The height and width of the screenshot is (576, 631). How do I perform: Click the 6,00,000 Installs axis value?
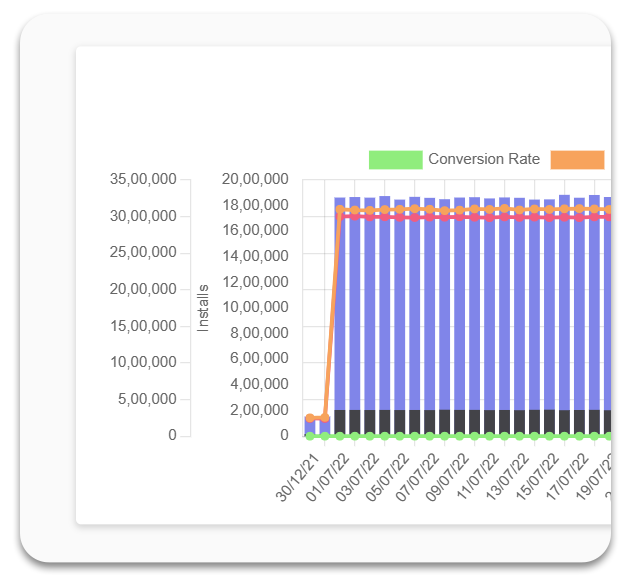coord(259,358)
